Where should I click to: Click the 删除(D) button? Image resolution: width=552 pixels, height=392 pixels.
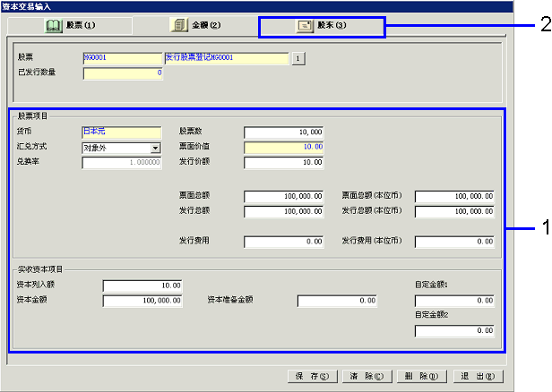point(422,376)
